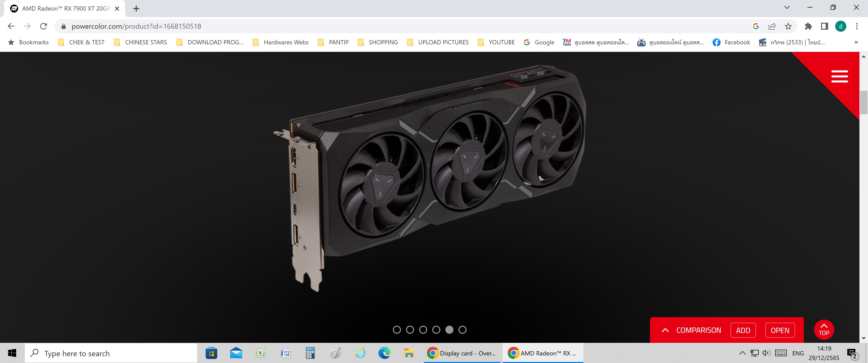
Task: Show more bookmarks via double-chevron
Action: (x=856, y=42)
